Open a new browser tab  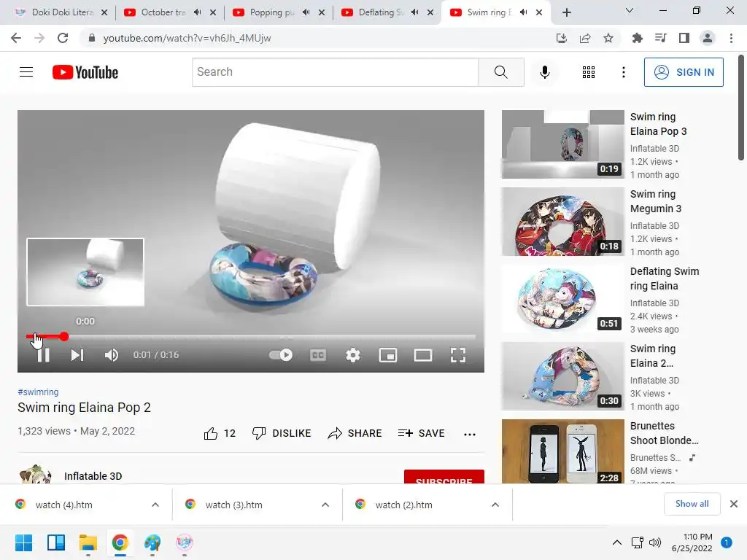point(566,12)
